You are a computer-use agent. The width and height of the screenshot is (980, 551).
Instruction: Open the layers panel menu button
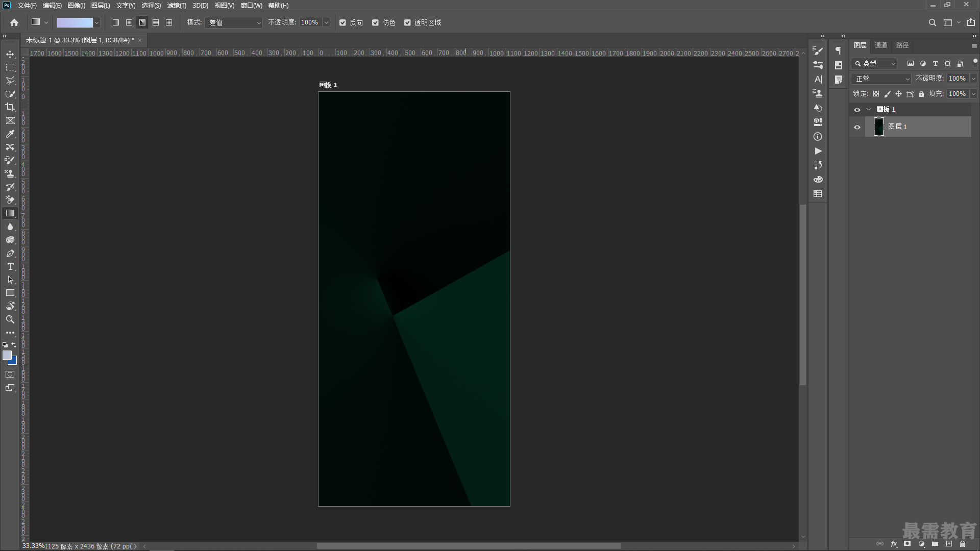pos(974,46)
